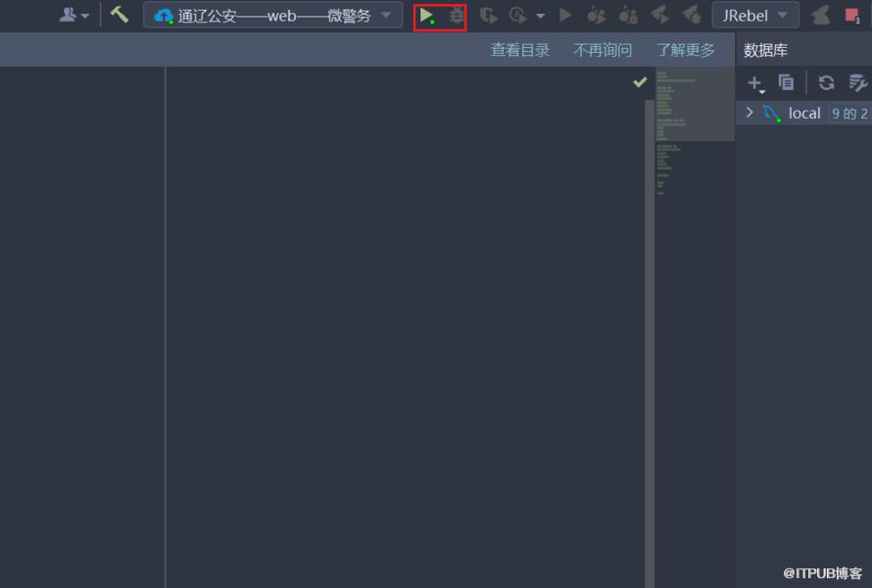Screen dimensions: 872x588
Task: Click the 查看目录 link
Action: (520, 50)
